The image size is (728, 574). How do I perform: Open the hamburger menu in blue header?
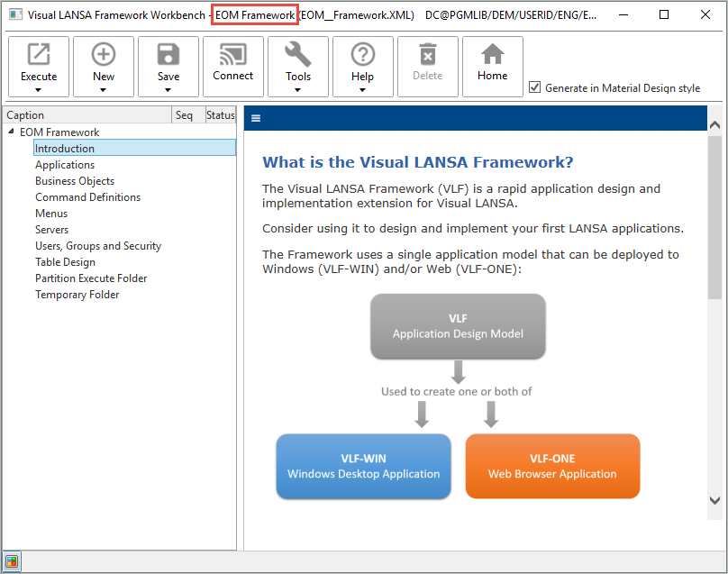(256, 118)
